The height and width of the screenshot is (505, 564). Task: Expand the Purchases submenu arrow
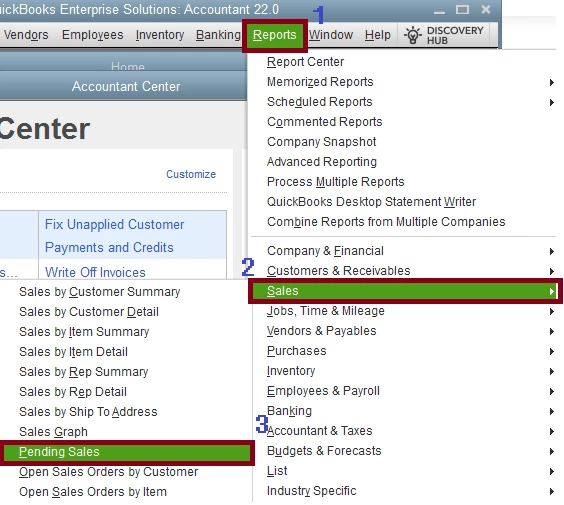click(x=551, y=351)
